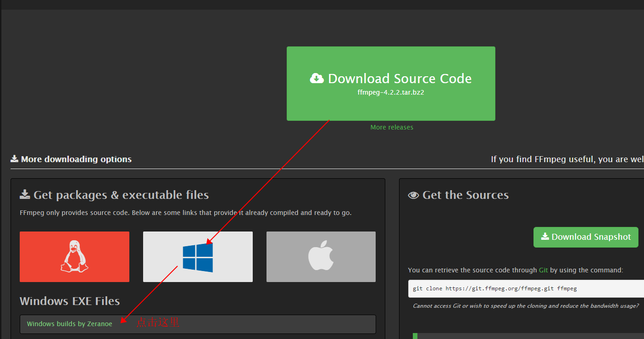Image resolution: width=644 pixels, height=339 pixels.
Task: Follow the Git hyperlink in sources text
Action: coord(543,270)
